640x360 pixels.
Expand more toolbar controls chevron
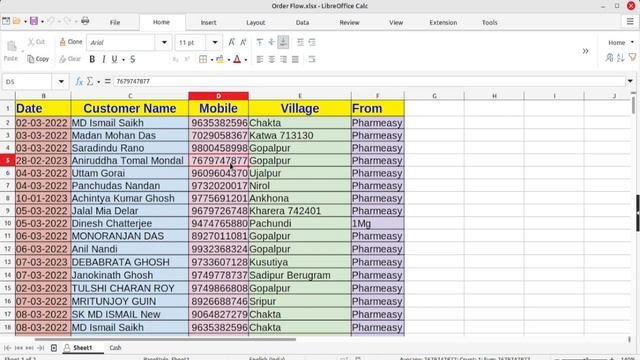pos(585,51)
